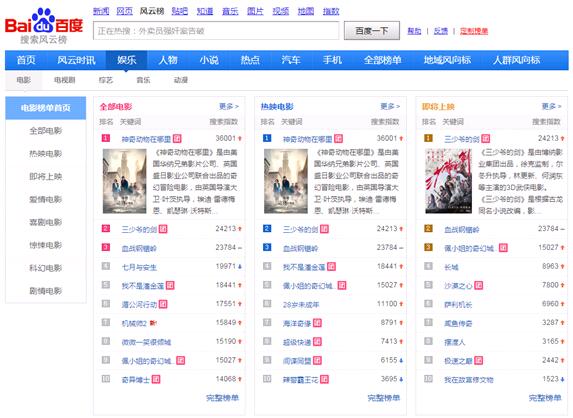Click pink icon beside 辣警霸王花 entry
Image resolution: width=573 pixels, height=418 pixels.
[x=324, y=379]
